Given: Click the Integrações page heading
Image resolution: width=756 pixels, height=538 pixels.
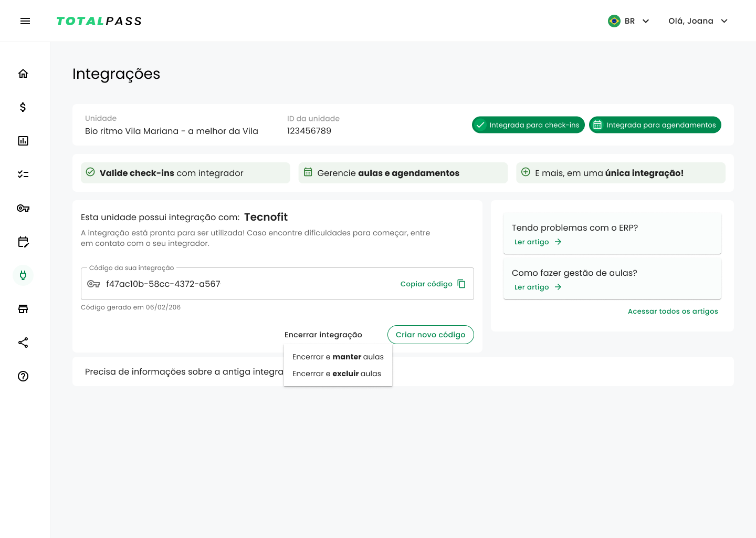Looking at the screenshot, I should pos(116,74).
